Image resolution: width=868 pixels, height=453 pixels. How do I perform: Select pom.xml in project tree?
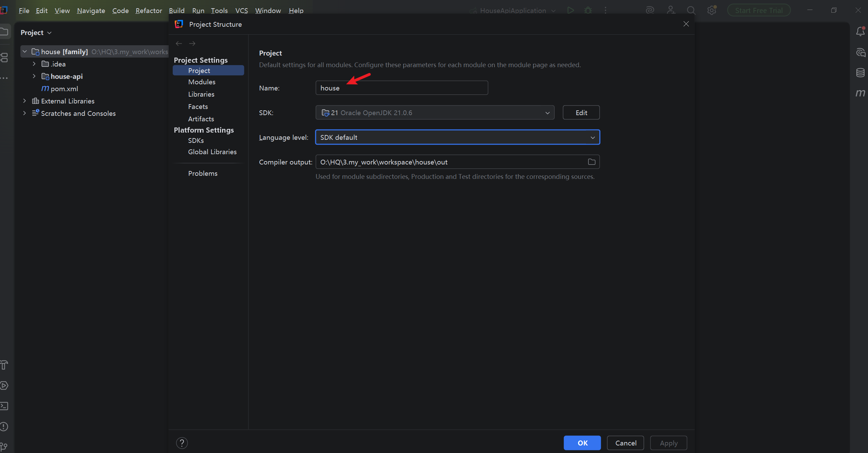tap(64, 89)
